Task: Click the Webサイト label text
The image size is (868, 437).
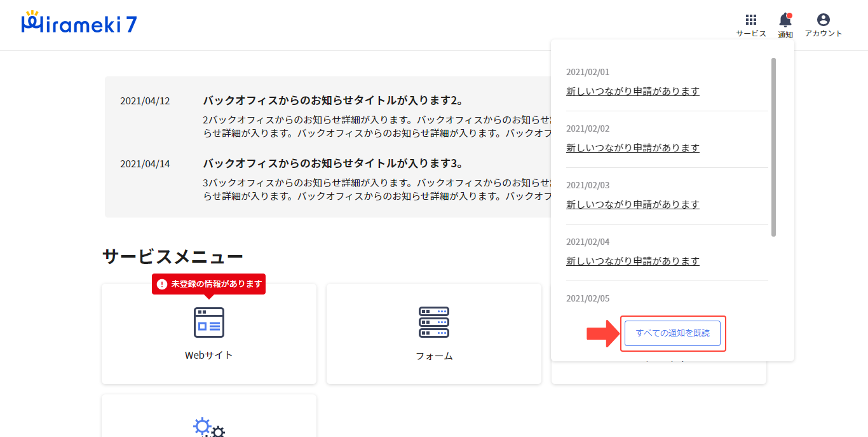Action: pos(209,355)
